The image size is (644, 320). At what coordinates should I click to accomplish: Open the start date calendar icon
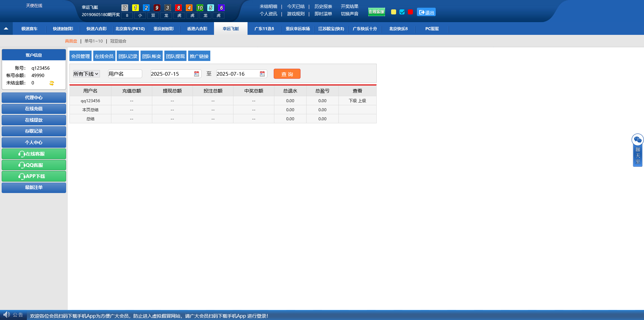[197, 74]
